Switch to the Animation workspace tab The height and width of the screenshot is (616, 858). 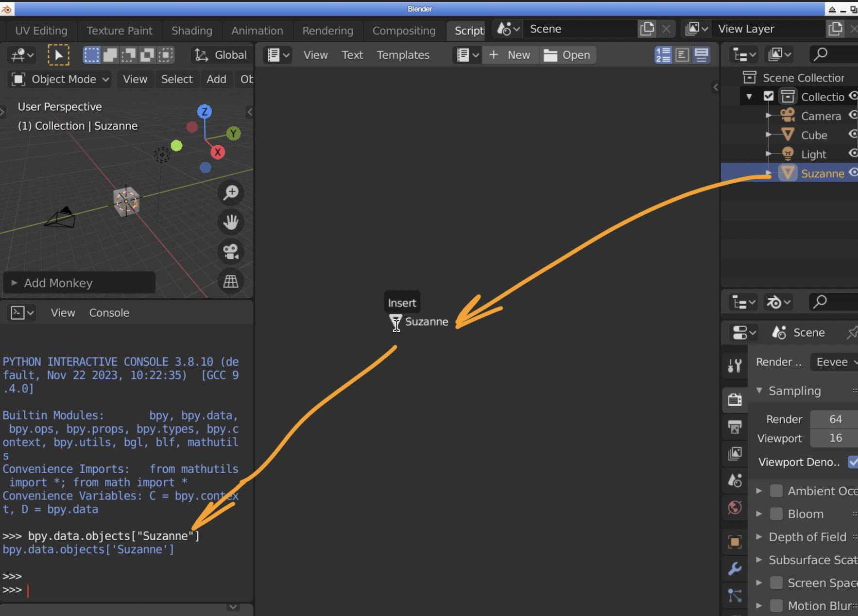point(257,31)
